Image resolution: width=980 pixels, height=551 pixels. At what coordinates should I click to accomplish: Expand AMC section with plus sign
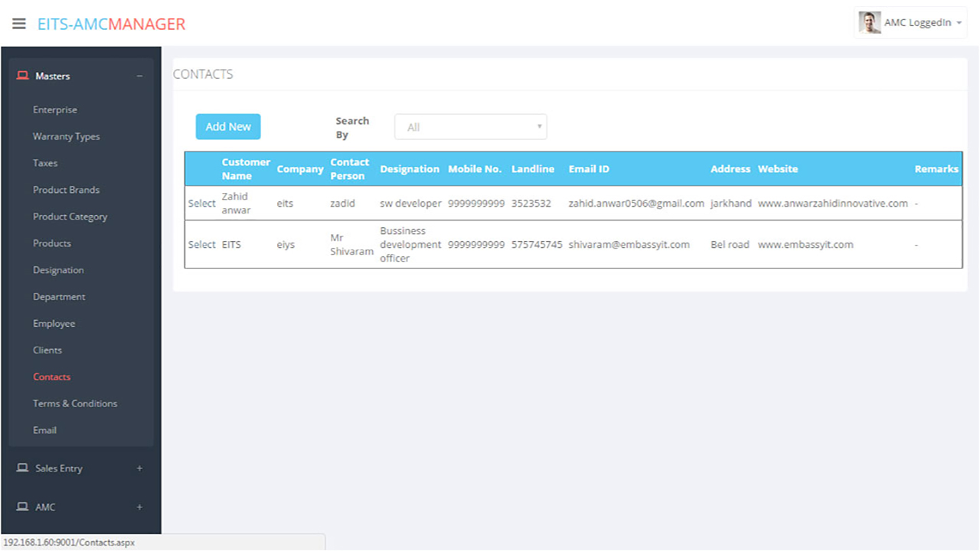click(139, 507)
